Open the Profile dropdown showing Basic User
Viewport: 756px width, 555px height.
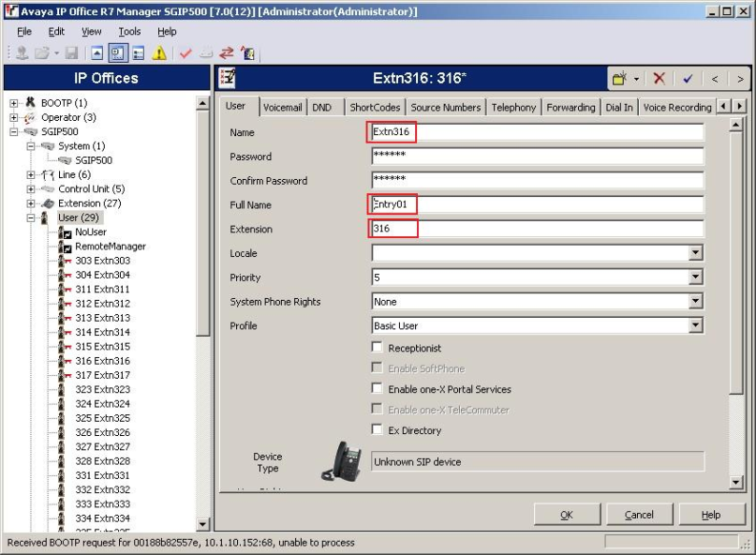[695, 326]
